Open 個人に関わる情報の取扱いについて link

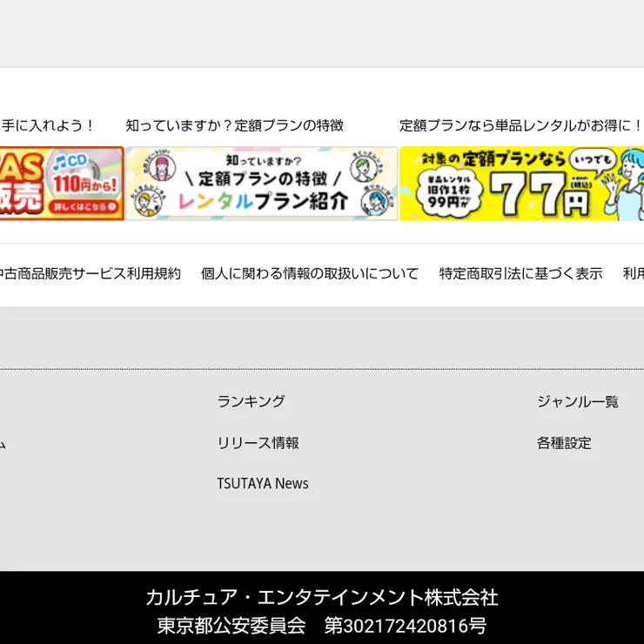pos(310,273)
